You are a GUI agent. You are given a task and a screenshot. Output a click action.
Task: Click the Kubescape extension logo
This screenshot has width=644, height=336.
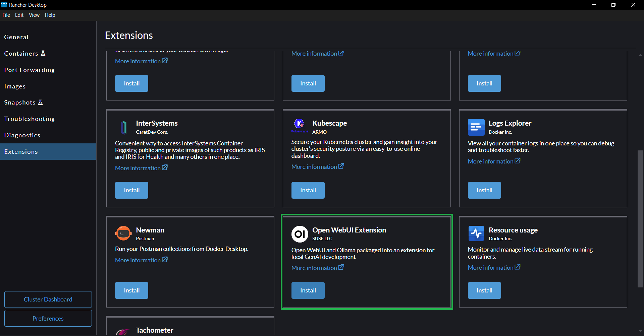[300, 125]
